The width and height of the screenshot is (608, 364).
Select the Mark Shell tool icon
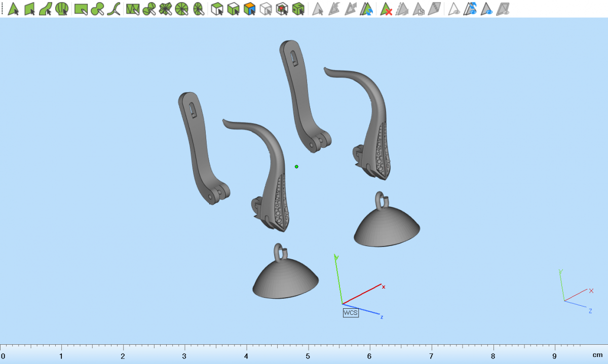(62, 9)
